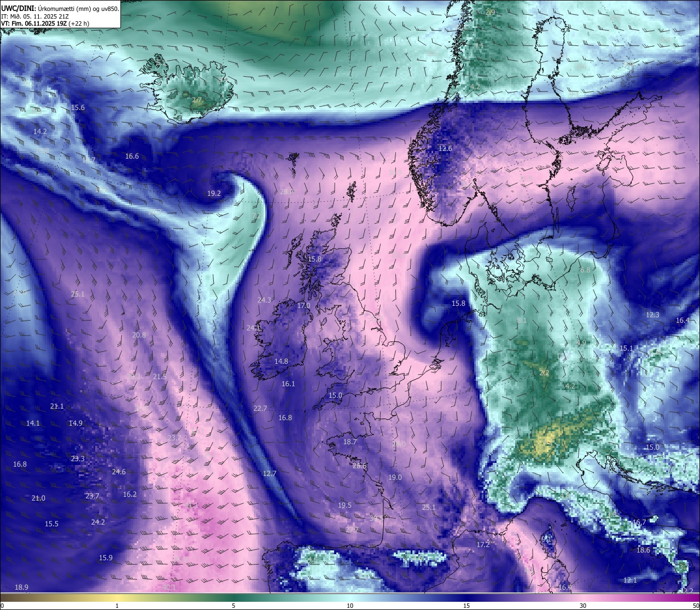Click the 14.8 value over Ireland

point(281,362)
